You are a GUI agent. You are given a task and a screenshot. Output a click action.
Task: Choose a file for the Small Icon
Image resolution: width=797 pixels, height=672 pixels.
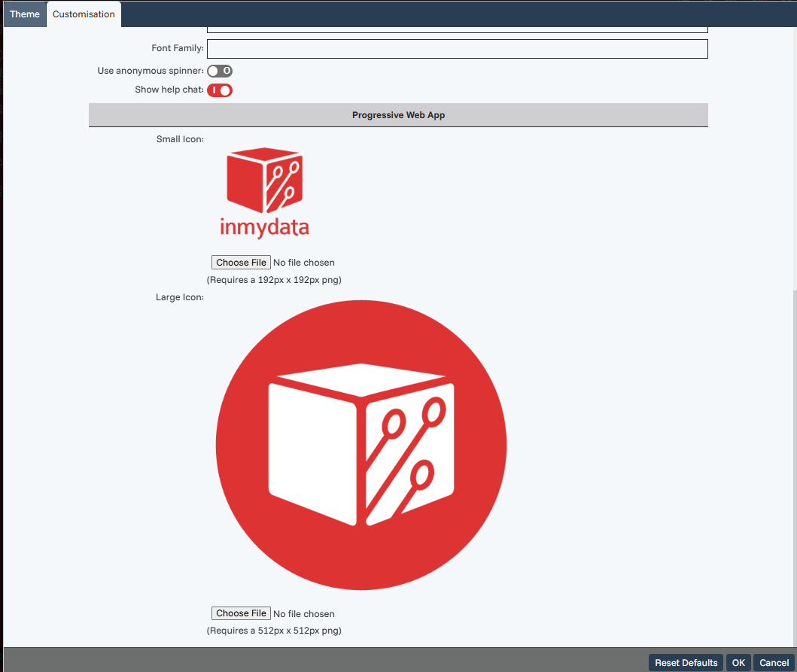(241, 263)
